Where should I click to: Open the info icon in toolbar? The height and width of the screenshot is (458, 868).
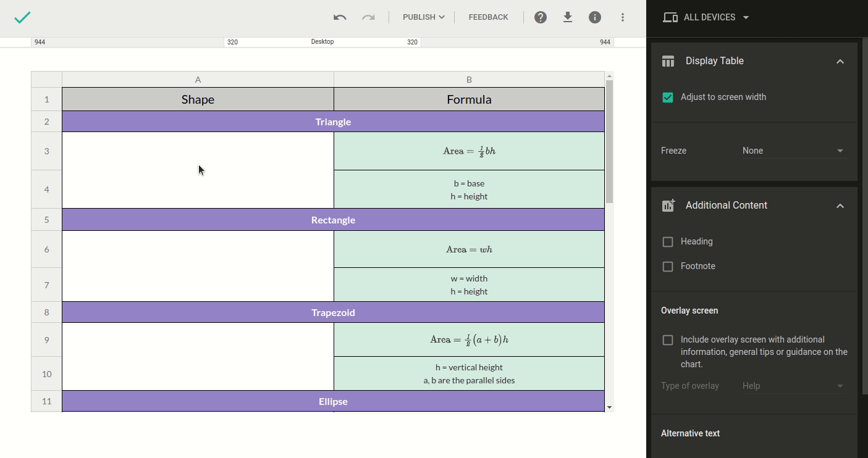click(595, 17)
